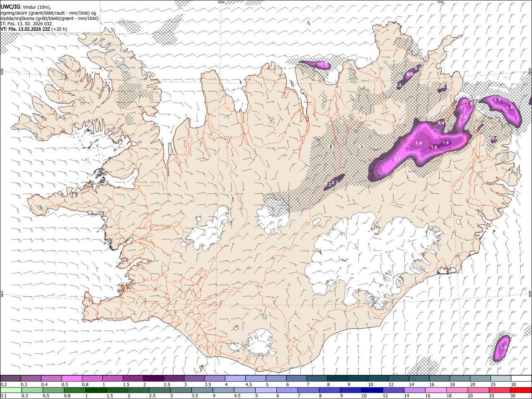Click the '15W' longitude label

click(x=440, y=2)
